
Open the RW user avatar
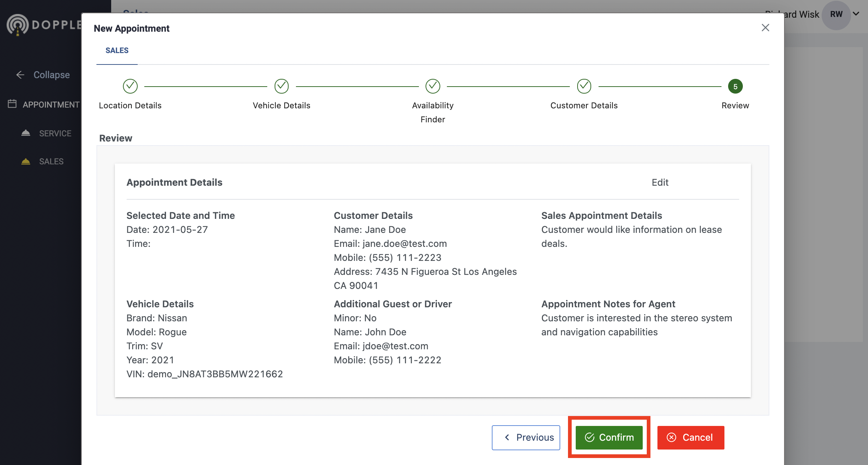pos(836,15)
